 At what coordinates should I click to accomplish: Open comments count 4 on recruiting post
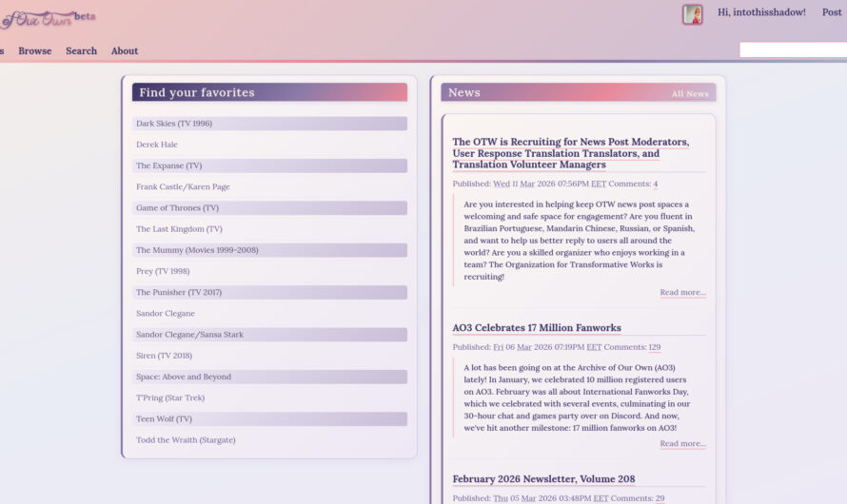(x=656, y=184)
